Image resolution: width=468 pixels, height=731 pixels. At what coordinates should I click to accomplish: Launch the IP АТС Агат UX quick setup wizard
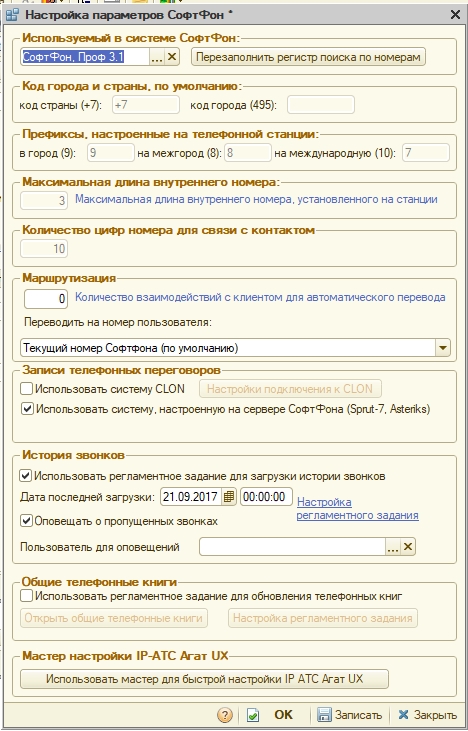(204, 679)
